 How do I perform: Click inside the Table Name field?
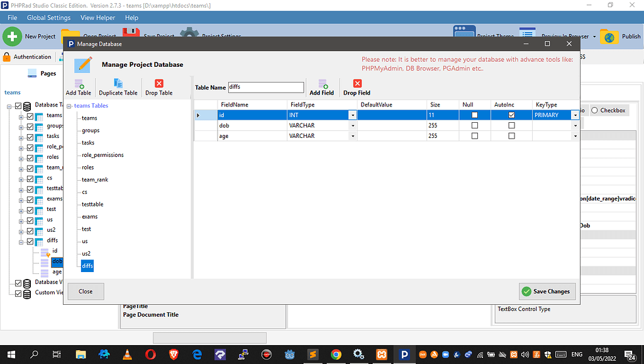pyautogui.click(x=265, y=87)
